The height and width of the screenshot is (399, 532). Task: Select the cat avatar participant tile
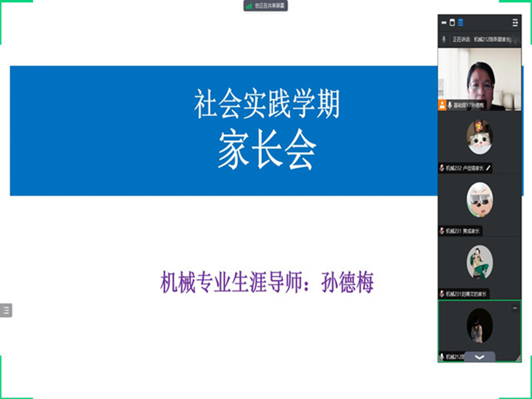[x=479, y=137]
